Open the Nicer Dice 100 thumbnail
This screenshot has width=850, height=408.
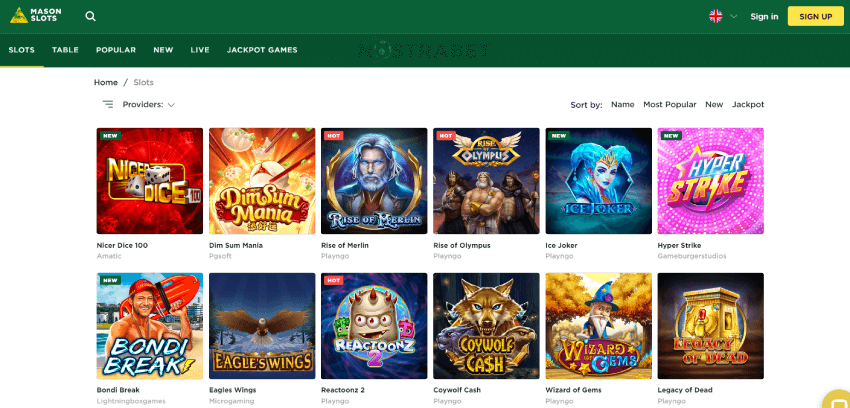point(150,181)
